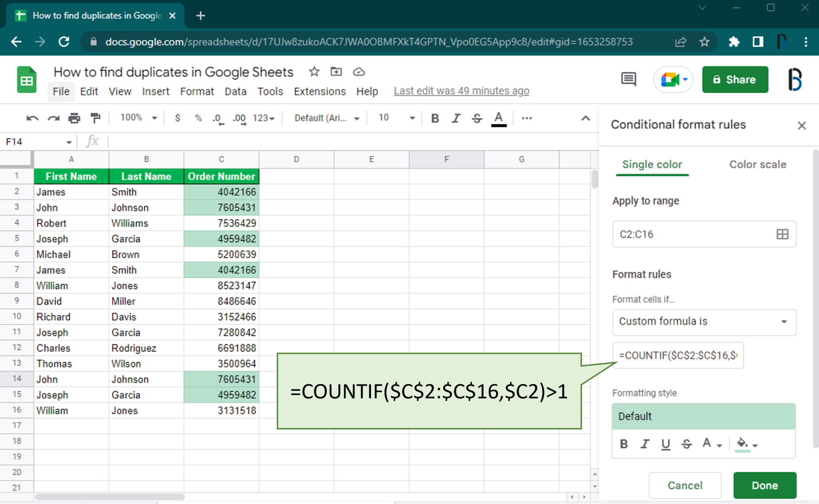Image resolution: width=819 pixels, height=504 pixels.
Task: Toggle bold in Formatting style panel
Action: click(x=624, y=444)
